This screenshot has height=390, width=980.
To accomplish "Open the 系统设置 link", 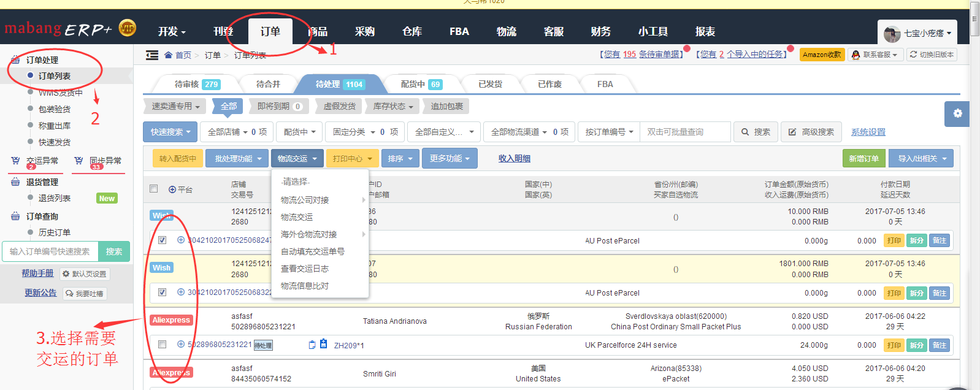I will pyautogui.click(x=868, y=132).
